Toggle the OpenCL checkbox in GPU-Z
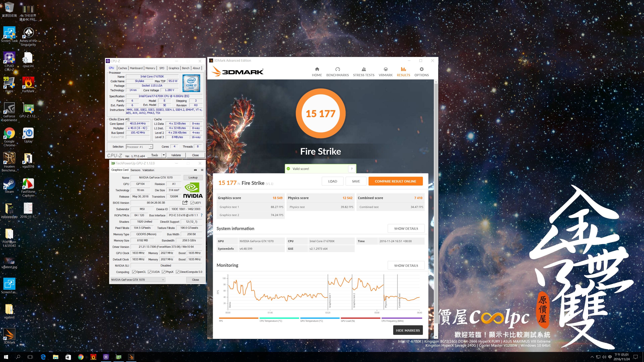The image size is (644, 362). point(134,272)
